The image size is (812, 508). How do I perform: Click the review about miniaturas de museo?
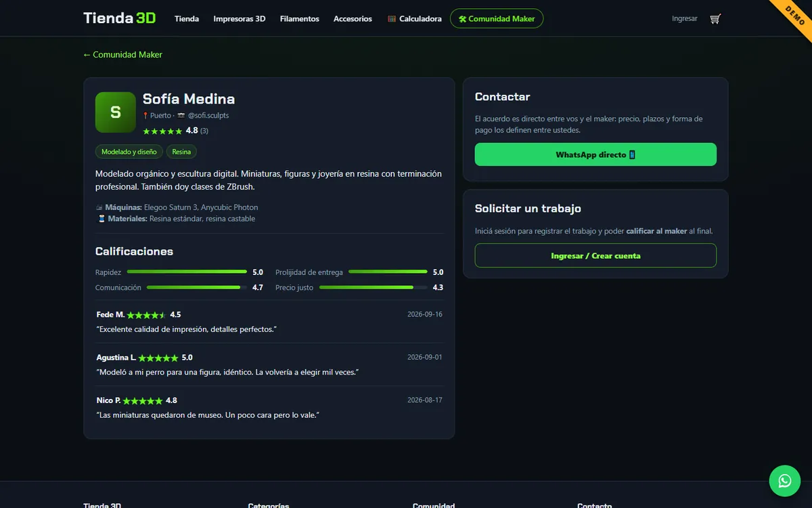[208, 415]
